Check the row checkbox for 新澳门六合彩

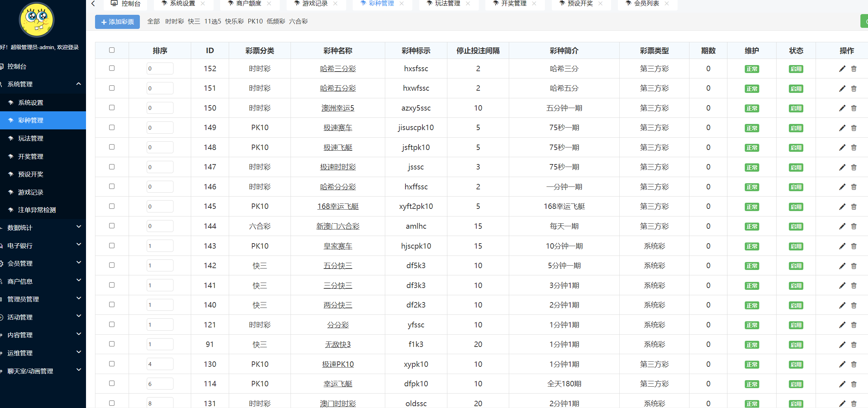point(112,226)
